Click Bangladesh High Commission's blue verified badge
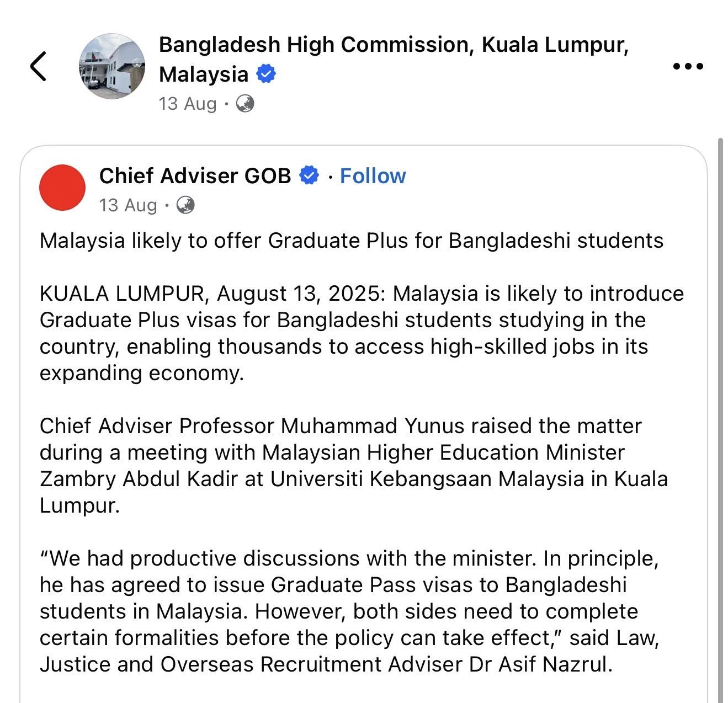The image size is (728, 703). (x=267, y=73)
